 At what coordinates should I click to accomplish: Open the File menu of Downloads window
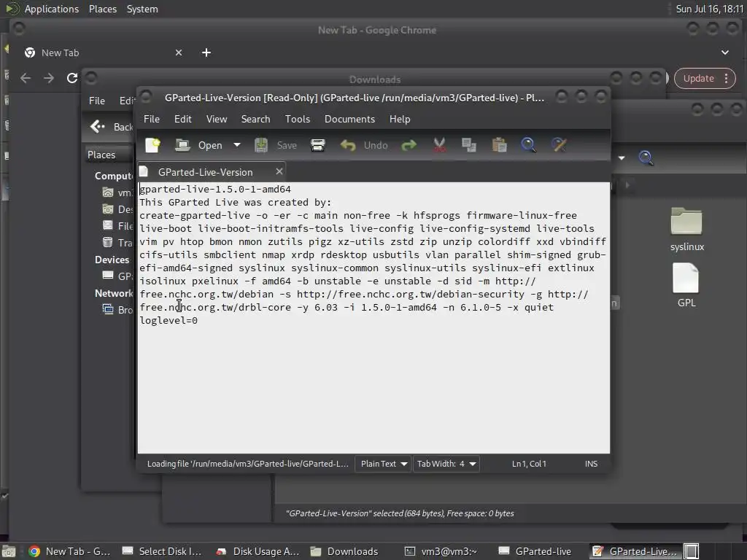[x=97, y=101]
